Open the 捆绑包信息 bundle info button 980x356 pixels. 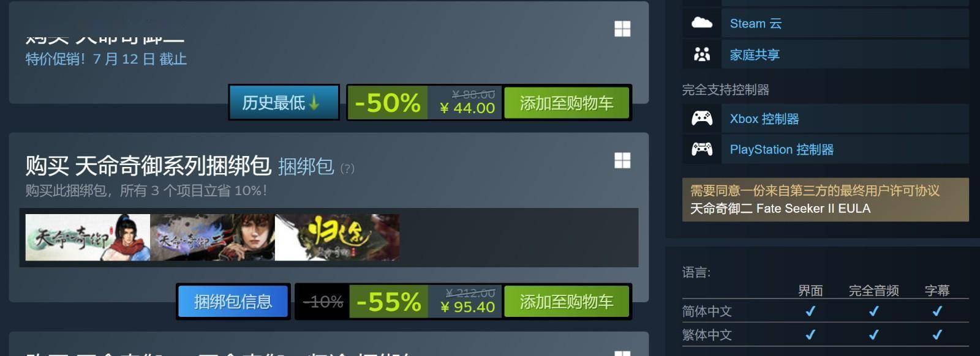pos(233,302)
